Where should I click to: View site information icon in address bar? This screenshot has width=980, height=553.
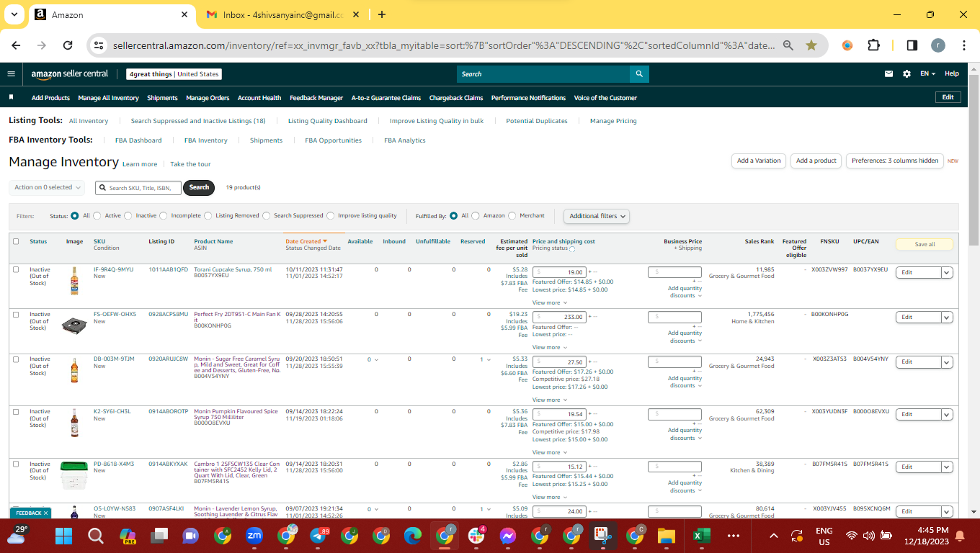tap(99, 45)
